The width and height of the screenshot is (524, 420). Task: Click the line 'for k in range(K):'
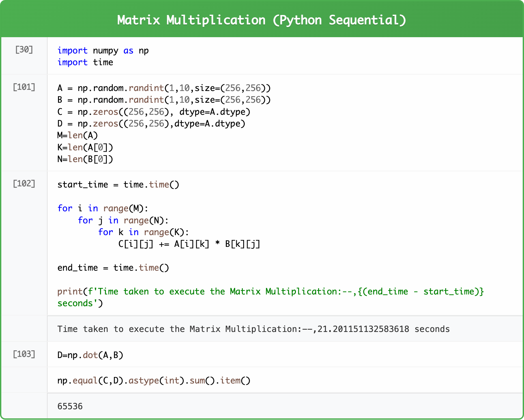tap(143, 232)
